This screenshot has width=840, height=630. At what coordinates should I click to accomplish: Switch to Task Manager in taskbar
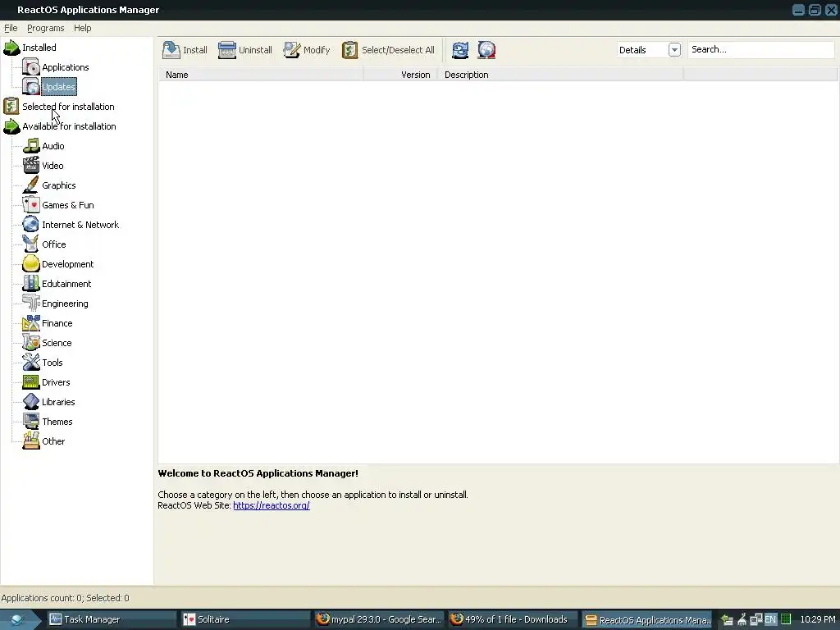[111, 620]
